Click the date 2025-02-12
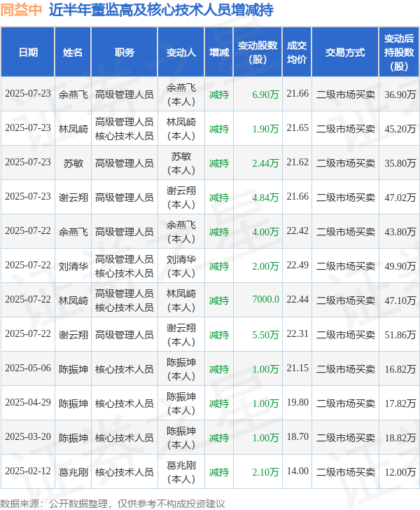Image resolution: width=420 pixels, height=510 pixels. [28, 471]
